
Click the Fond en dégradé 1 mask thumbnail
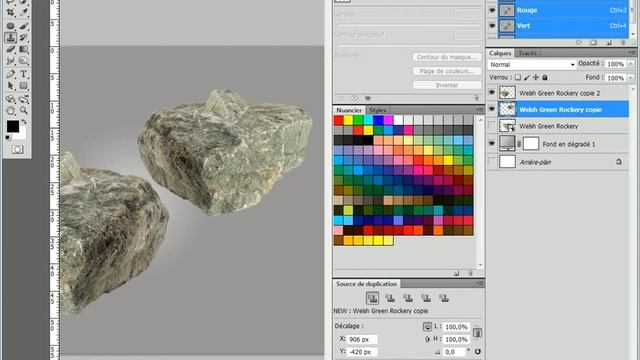pyautogui.click(x=531, y=144)
